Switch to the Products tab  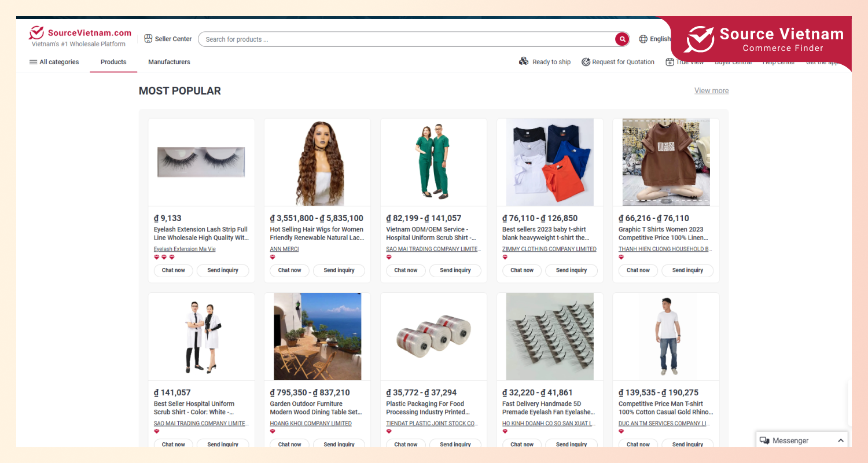pyautogui.click(x=113, y=62)
